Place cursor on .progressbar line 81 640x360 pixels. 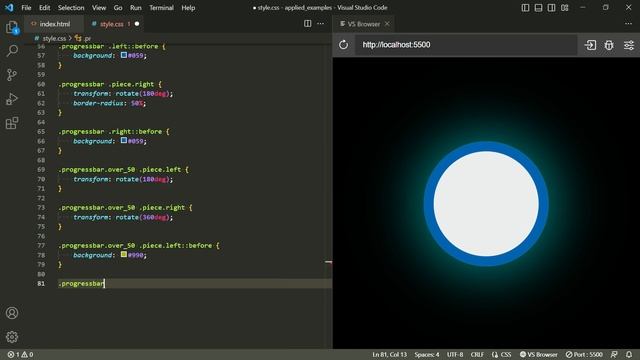pos(81,283)
